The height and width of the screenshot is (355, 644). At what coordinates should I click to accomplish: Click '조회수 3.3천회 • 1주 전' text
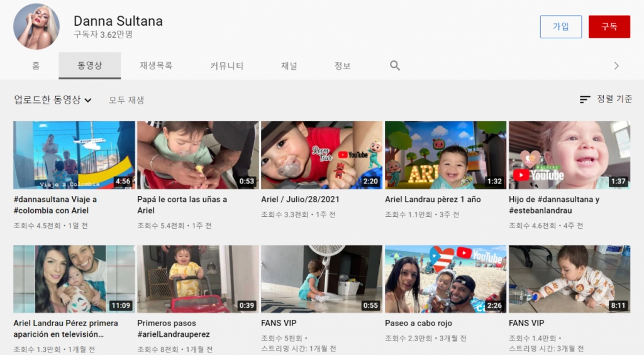pos(299,215)
